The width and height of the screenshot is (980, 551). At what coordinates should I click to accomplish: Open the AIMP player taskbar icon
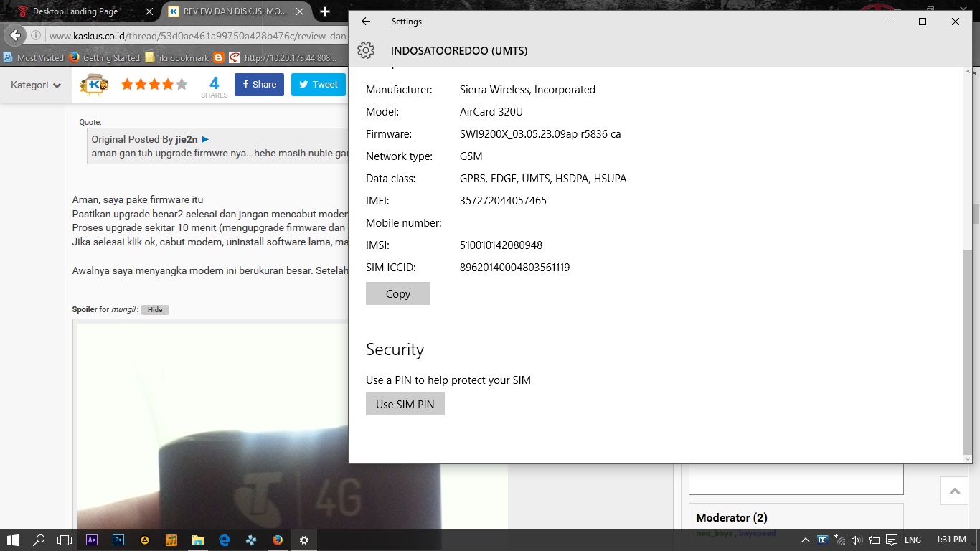click(x=145, y=540)
